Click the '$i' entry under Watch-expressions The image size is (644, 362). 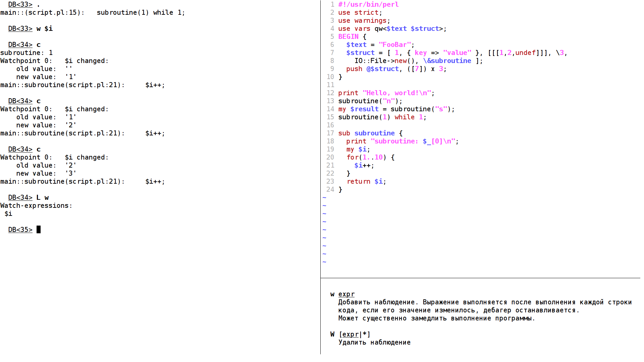click(x=8, y=214)
